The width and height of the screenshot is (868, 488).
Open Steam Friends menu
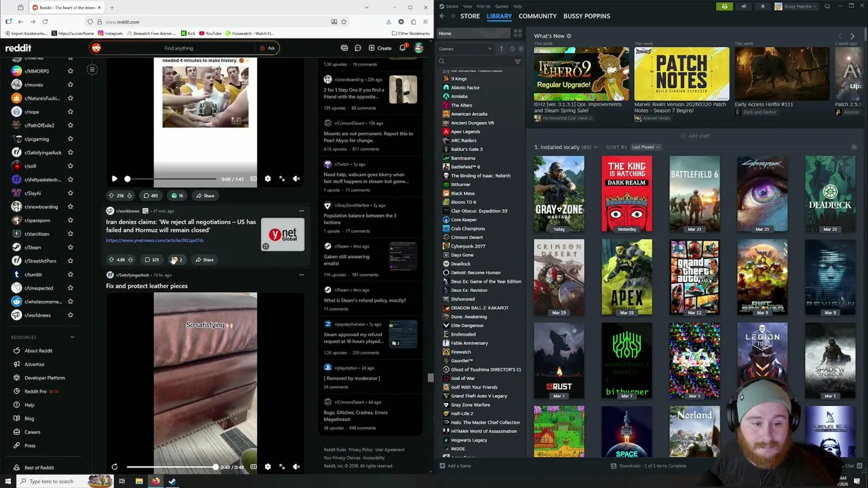point(484,6)
